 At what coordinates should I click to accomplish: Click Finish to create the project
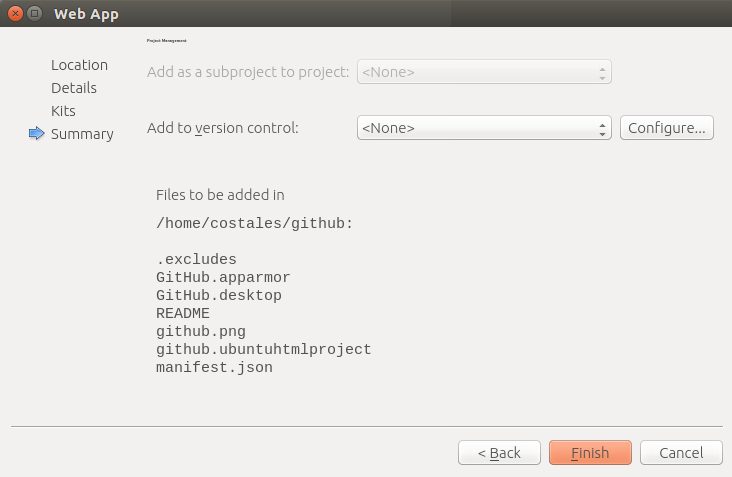tap(590, 453)
